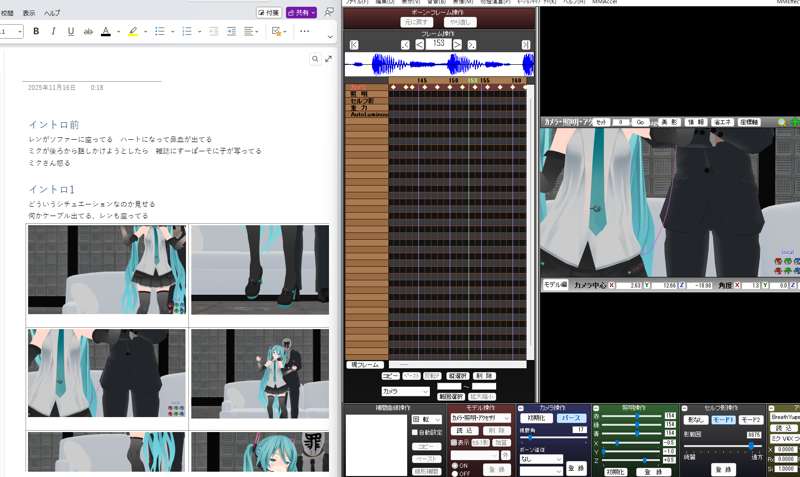
Task: Decrease the paragraph indent in OneNote
Action: [x=213, y=32]
